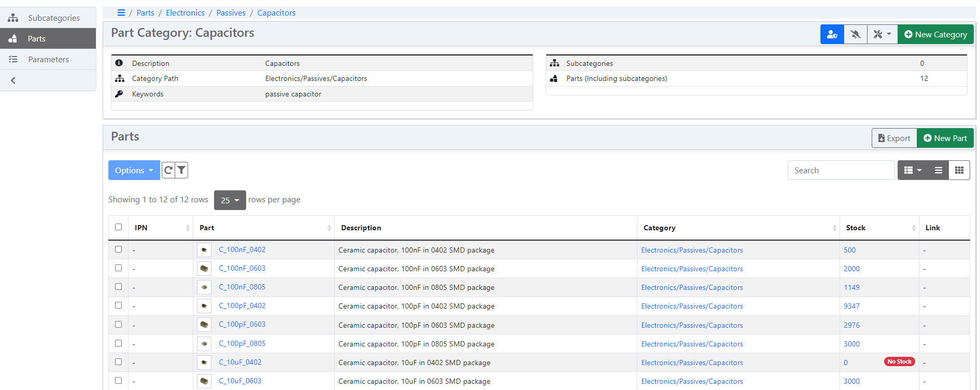Switch to grid view of parts
Viewport: 980px width, 390px height.
[x=959, y=170]
